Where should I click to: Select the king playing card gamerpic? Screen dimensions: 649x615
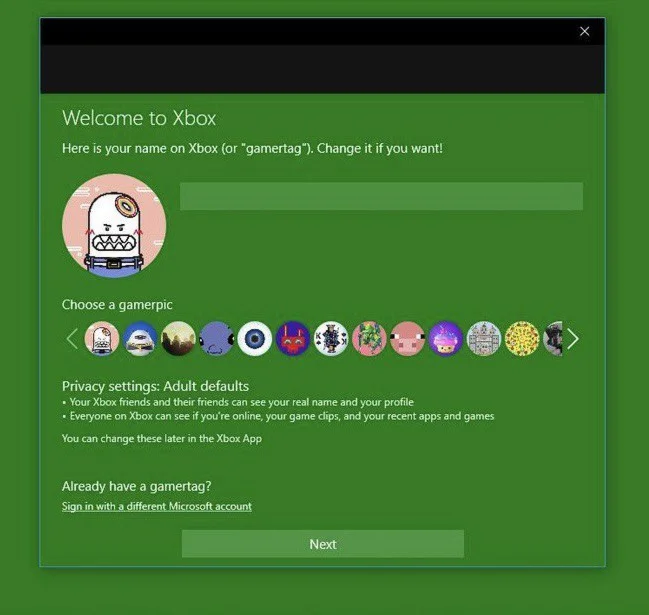click(x=331, y=339)
